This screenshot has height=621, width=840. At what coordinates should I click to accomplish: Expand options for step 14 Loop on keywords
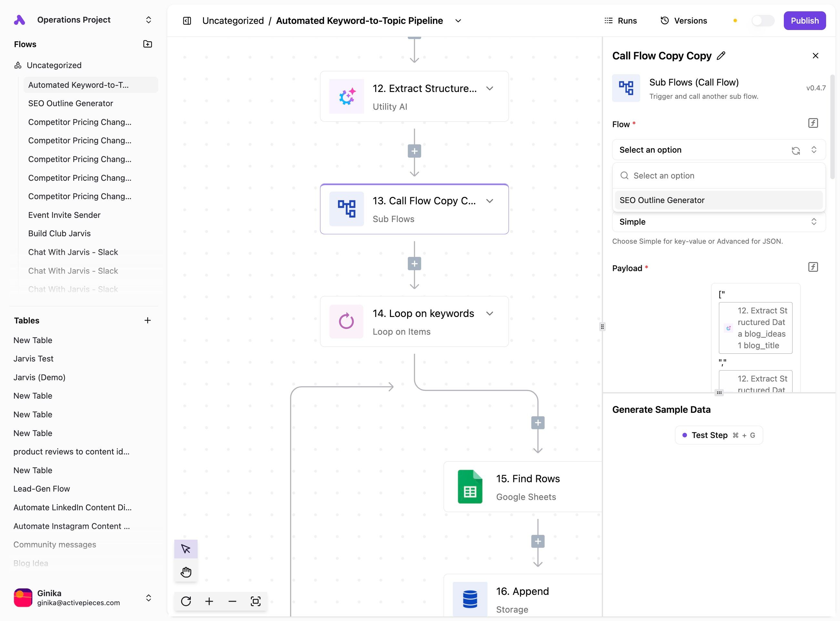(489, 313)
